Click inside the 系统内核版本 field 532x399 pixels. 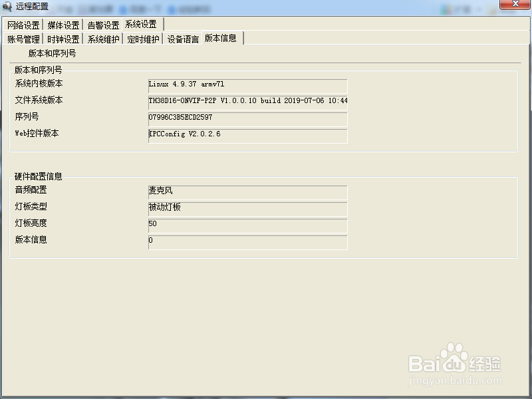click(247, 86)
